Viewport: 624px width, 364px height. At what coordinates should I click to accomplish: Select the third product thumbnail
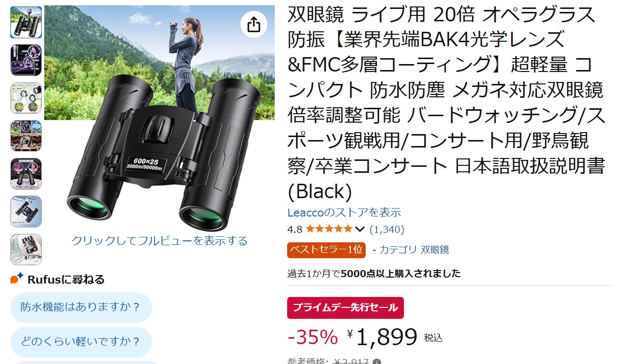click(x=26, y=98)
